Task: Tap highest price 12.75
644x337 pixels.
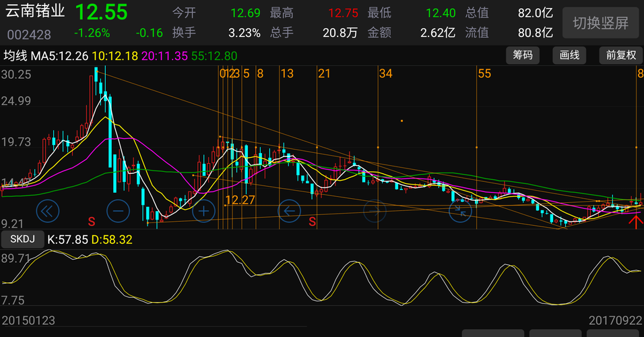Action: pos(344,13)
